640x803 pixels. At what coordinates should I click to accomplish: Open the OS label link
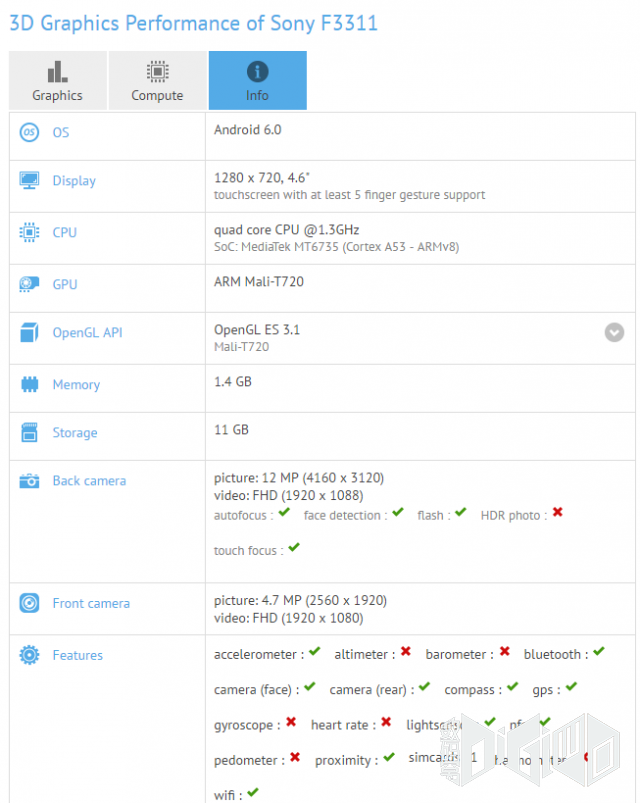click(61, 133)
